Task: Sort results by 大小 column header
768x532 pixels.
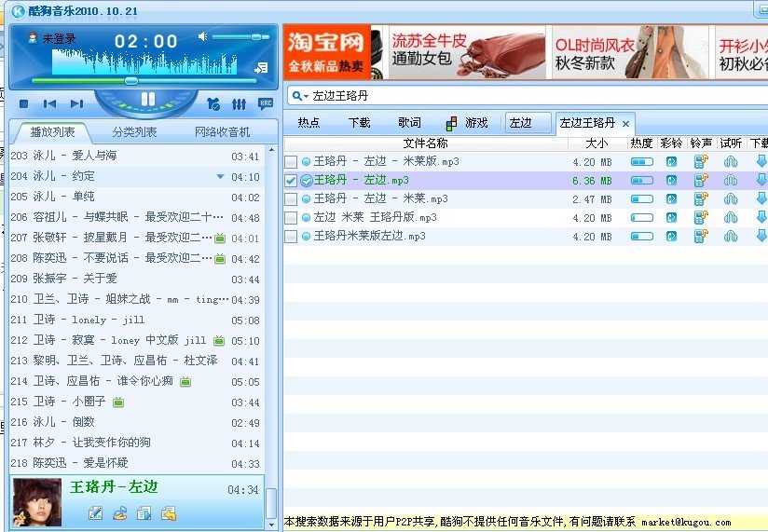Action: 597,143
